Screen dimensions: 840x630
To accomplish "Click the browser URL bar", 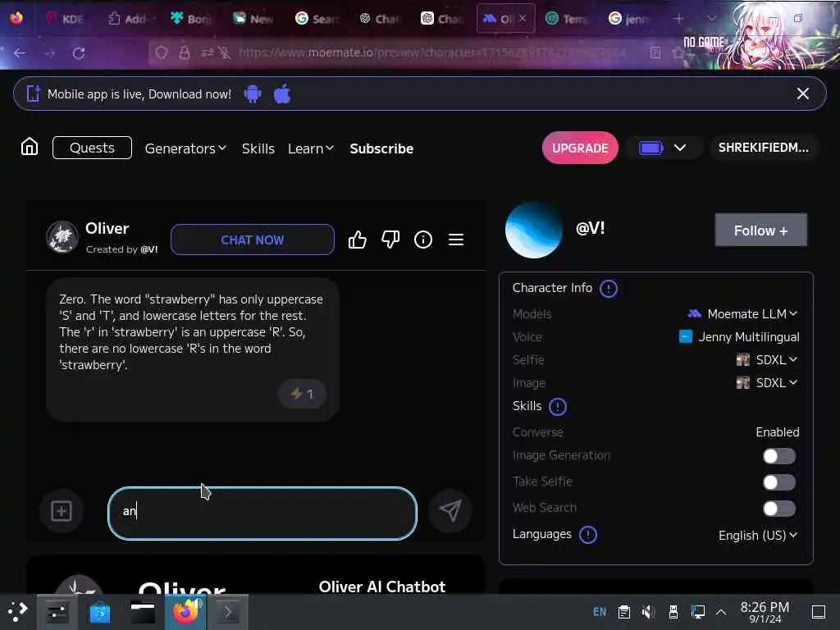I will point(431,52).
